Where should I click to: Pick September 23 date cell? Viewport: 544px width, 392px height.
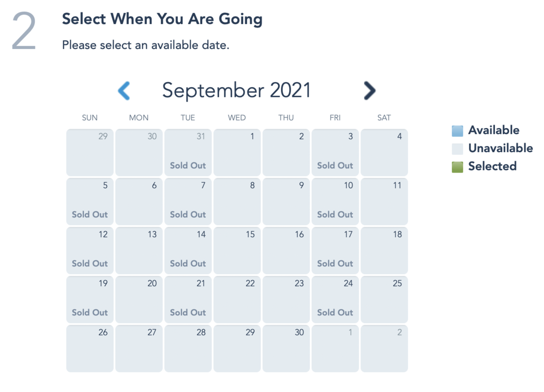coord(286,299)
